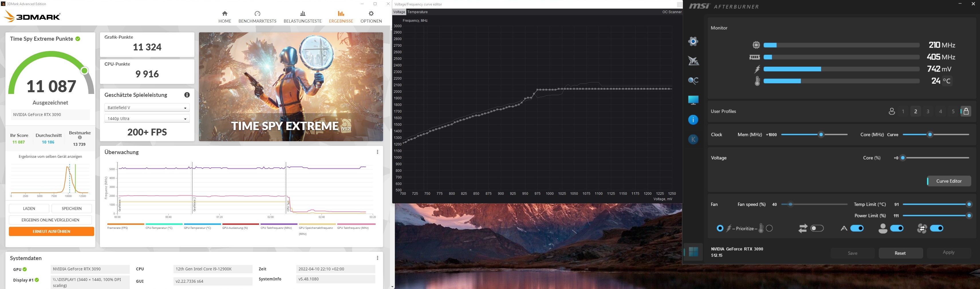Click the Apply button in Afterburner
980x289 pixels.
[x=949, y=252]
